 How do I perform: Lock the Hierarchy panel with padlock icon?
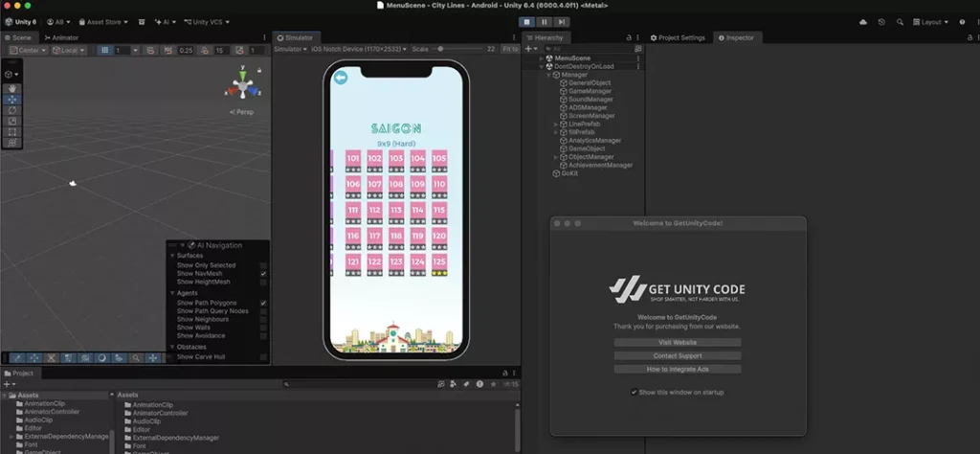[x=629, y=37]
